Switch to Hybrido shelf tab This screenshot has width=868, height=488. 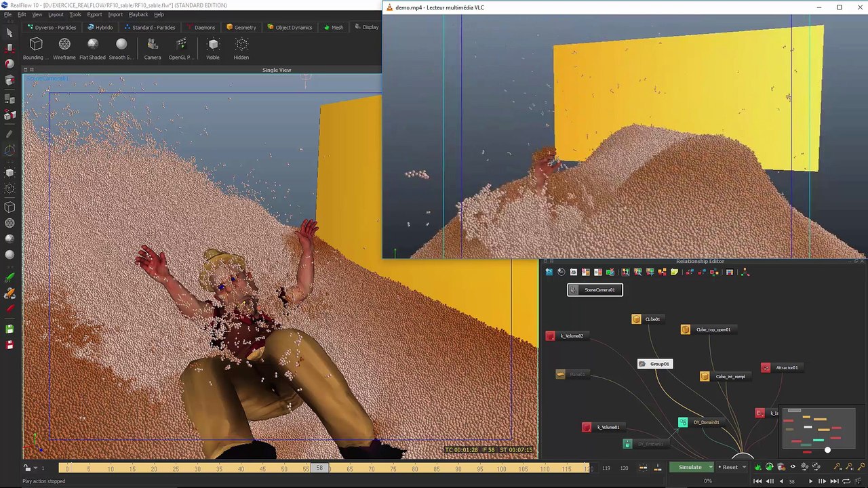pyautogui.click(x=100, y=27)
